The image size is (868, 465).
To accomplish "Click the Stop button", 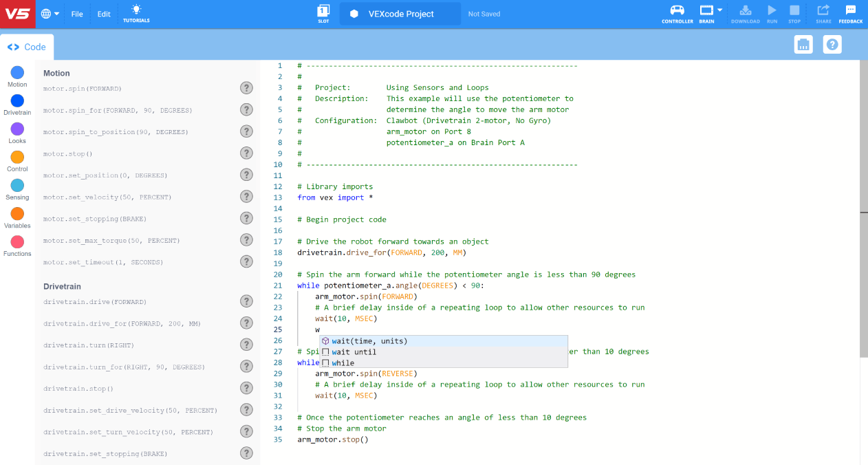I will pyautogui.click(x=794, y=13).
